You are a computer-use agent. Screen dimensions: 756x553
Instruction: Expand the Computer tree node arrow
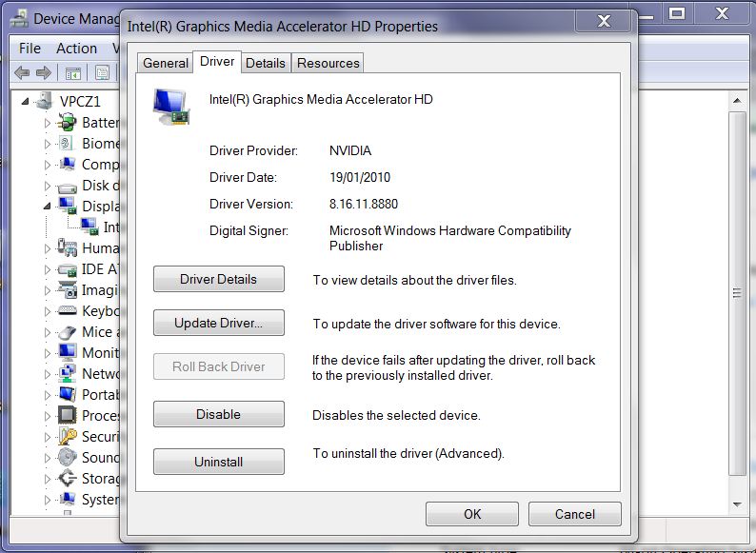[48, 165]
